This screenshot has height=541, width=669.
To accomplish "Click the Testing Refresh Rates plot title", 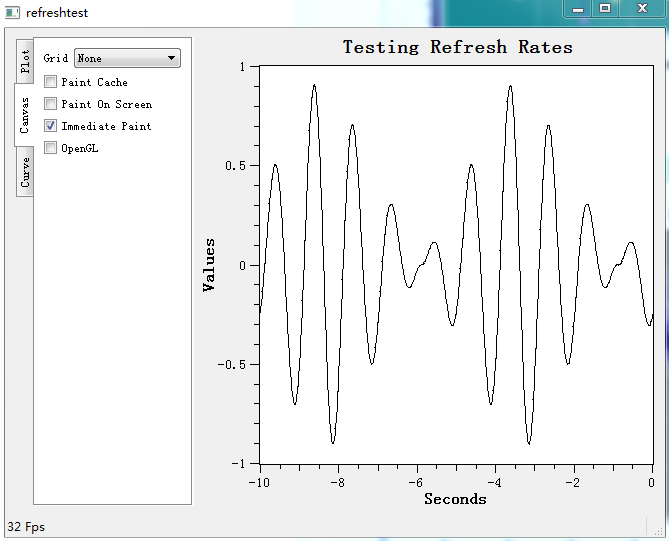I will [x=457, y=47].
